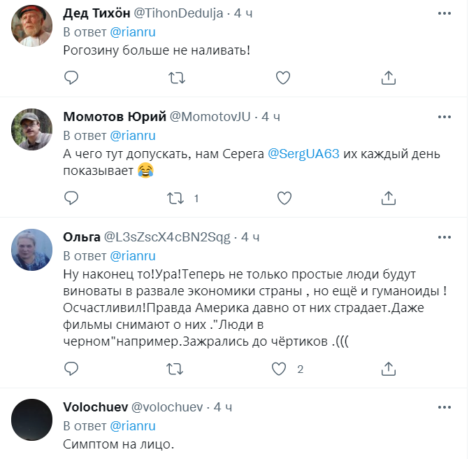476x459 pixels.
Task: Retweet Ольга's tweet
Action: point(177,369)
